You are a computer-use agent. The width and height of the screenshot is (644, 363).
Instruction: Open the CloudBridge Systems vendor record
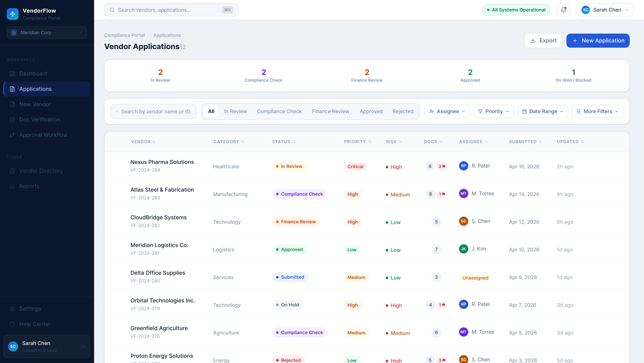(x=159, y=217)
